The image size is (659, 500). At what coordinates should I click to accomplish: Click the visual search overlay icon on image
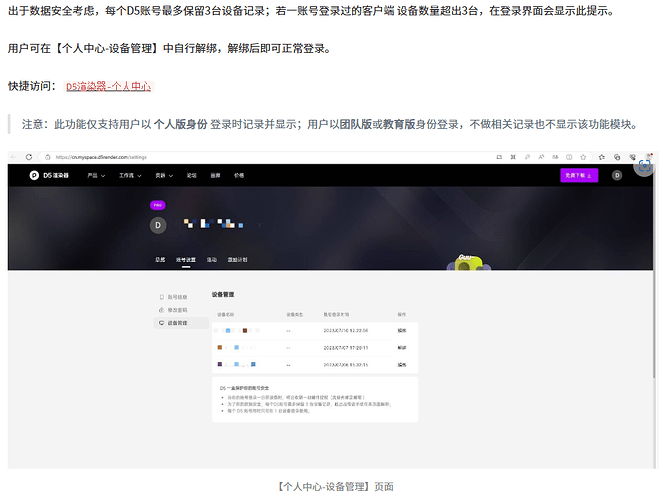644,166
